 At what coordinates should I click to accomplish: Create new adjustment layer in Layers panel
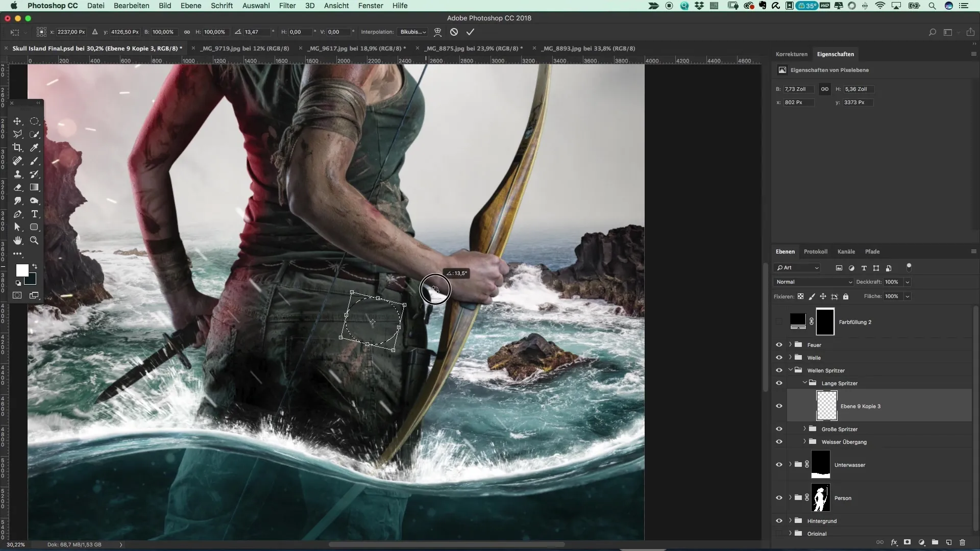click(x=921, y=542)
